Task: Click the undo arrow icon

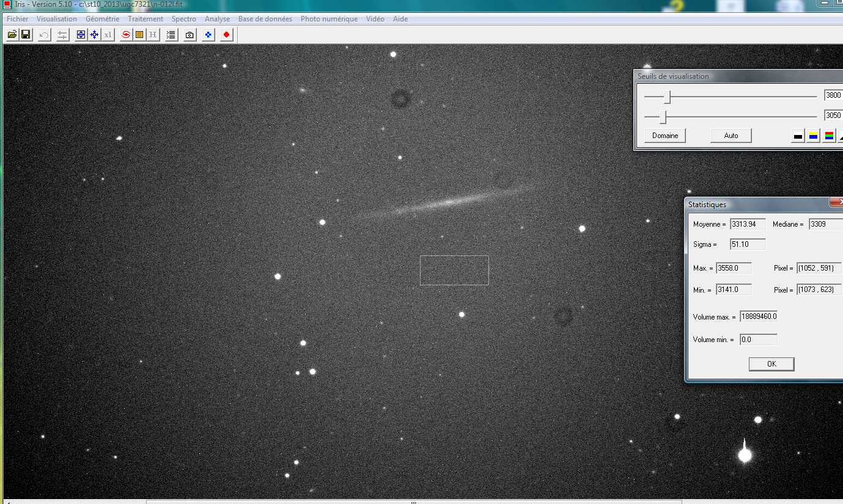Action: coord(44,35)
